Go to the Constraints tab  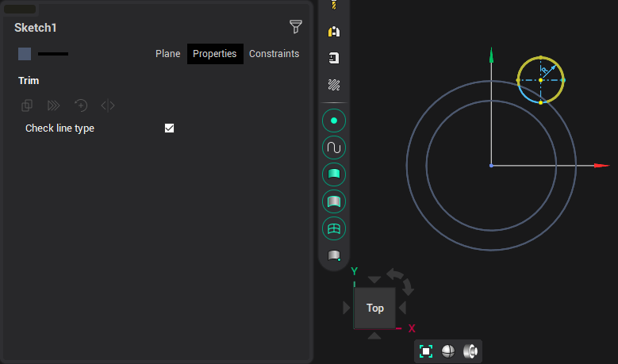pos(274,54)
